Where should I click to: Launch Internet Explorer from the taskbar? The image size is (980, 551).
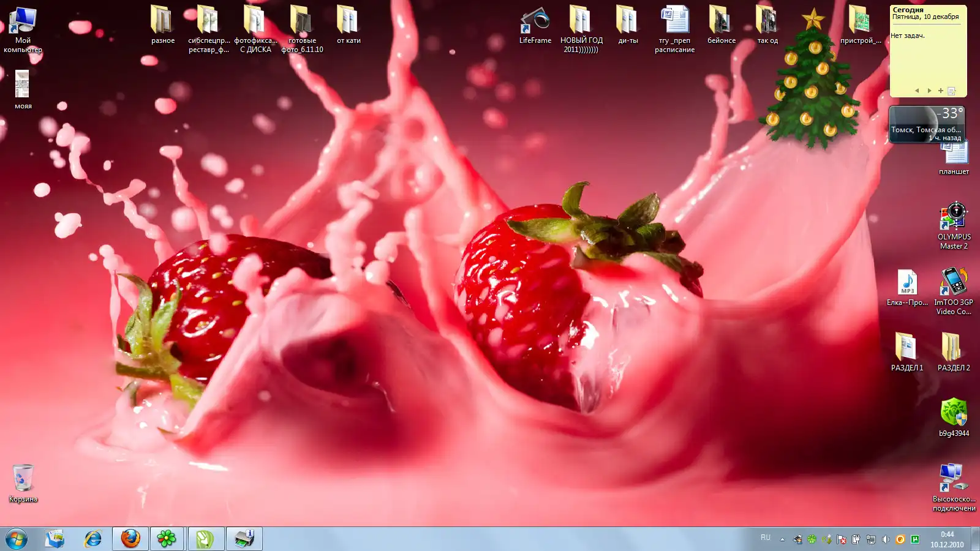pyautogui.click(x=93, y=539)
